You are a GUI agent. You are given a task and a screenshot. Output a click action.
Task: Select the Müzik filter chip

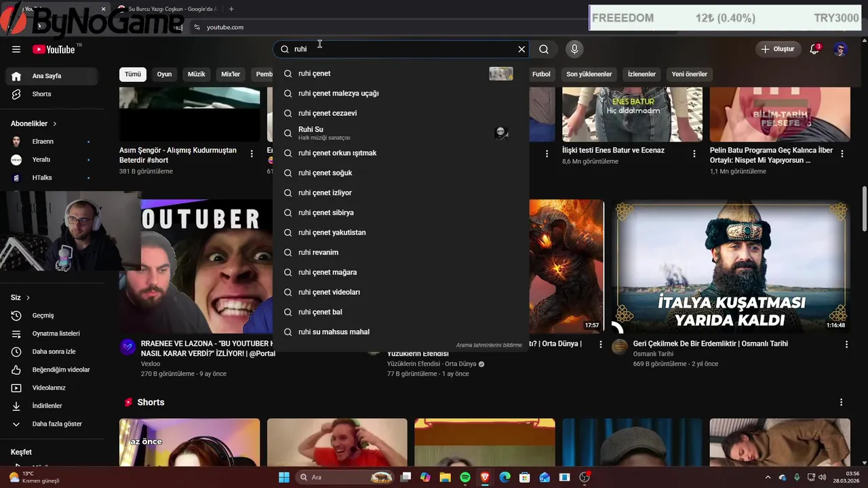point(197,74)
